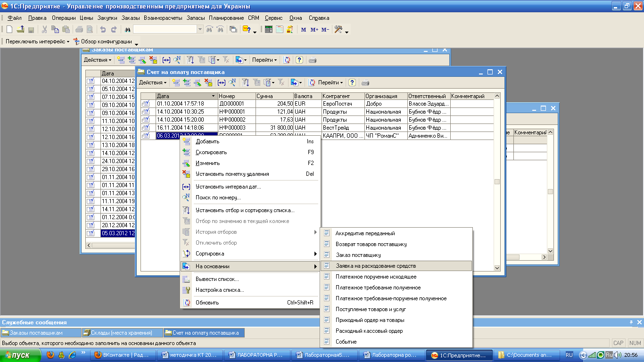Click Add icon in Счет на оплату поставщика toolbar
This screenshot has width=644, height=362.
point(176,82)
